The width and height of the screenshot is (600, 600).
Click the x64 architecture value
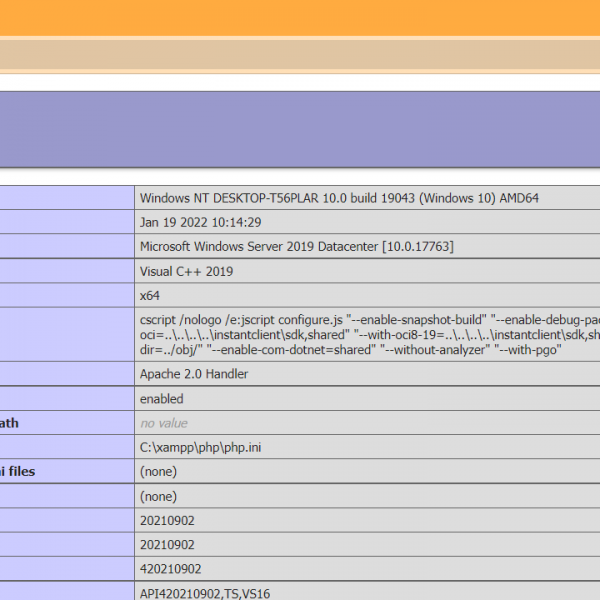coord(150,296)
